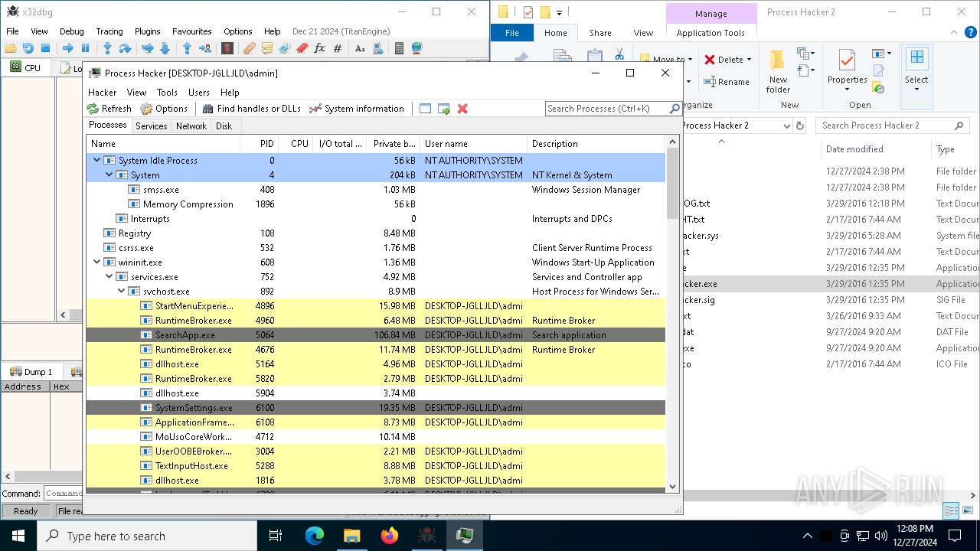This screenshot has width=980, height=551.
Task: Open the Explorer address bar history dropdown
Action: (x=786, y=126)
